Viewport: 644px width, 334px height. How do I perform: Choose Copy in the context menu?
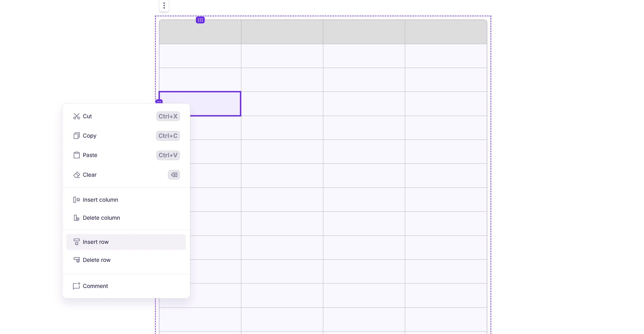coord(126,136)
